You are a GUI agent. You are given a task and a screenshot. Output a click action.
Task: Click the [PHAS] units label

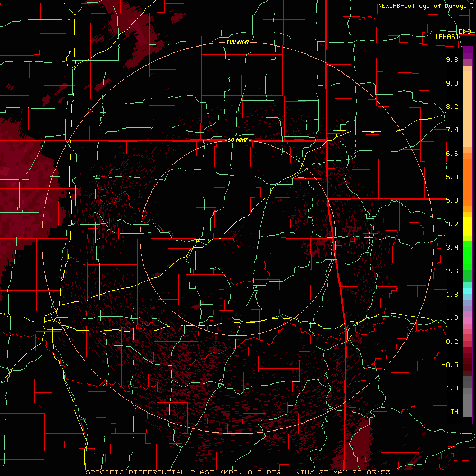pyautogui.click(x=447, y=36)
